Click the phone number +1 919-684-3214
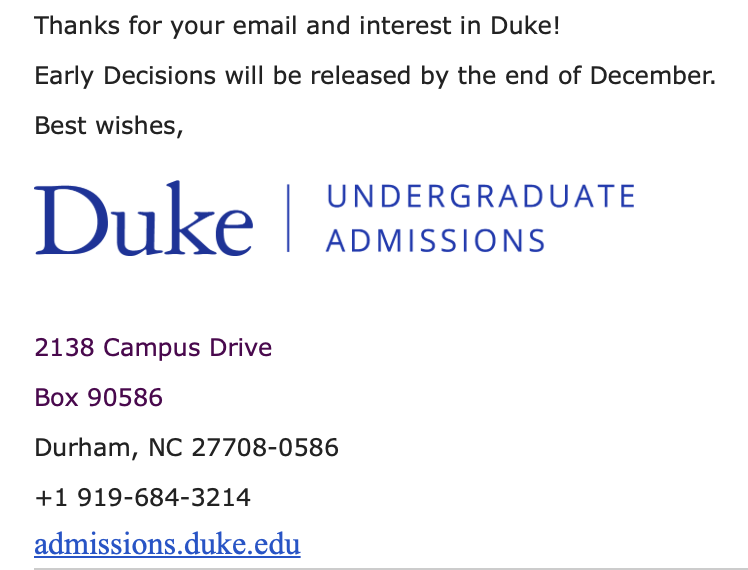This screenshot has height=570, width=748. pos(142,497)
